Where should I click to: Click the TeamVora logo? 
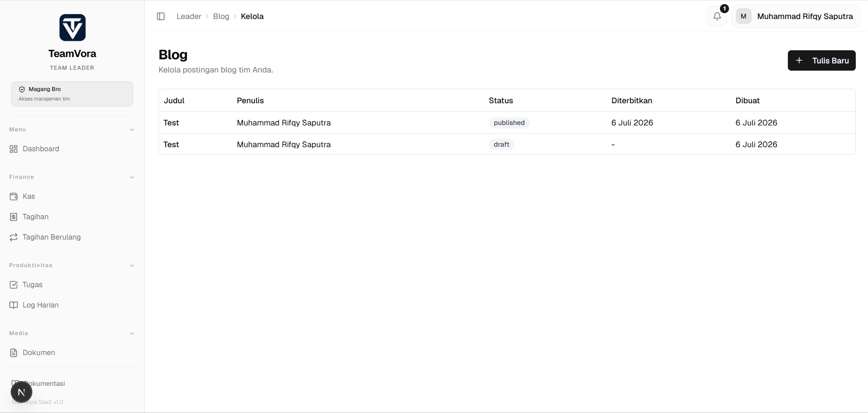pos(72,28)
